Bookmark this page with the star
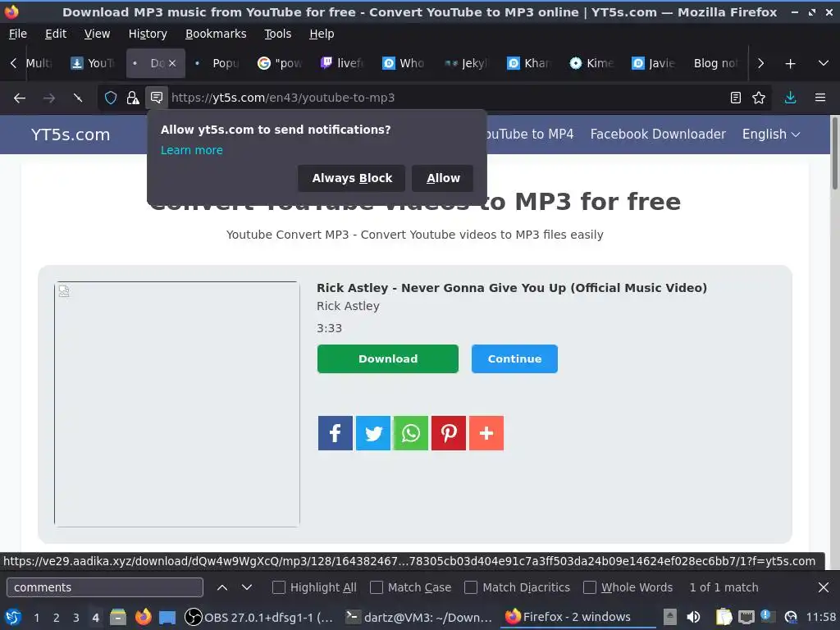The image size is (840, 630). pyautogui.click(x=759, y=98)
